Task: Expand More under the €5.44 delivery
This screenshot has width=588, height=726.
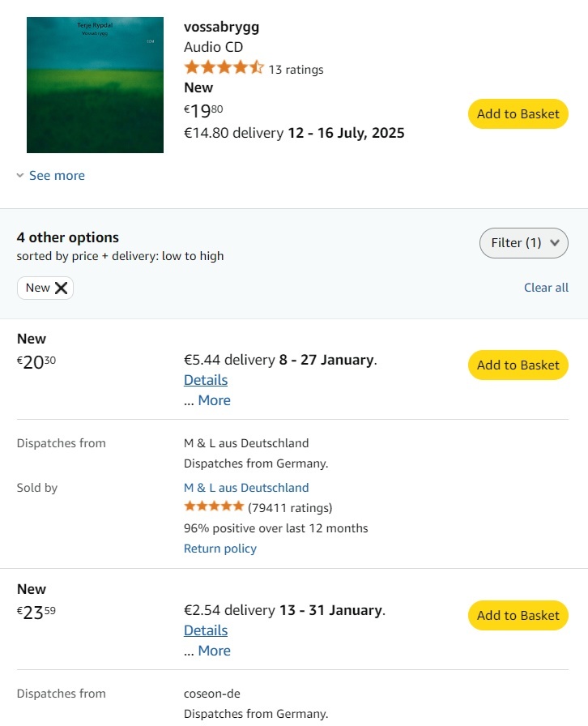Action: point(214,400)
